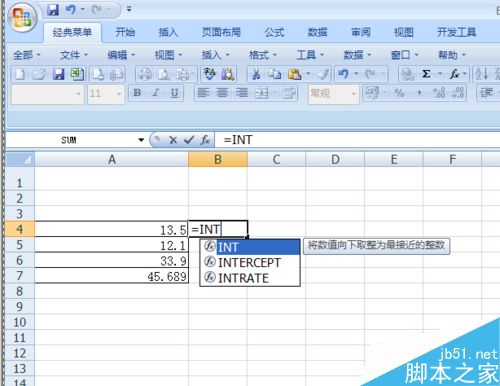Screen dimensions: 500x386
Task: Click the Decrease Decimal icon
Action: point(458,93)
